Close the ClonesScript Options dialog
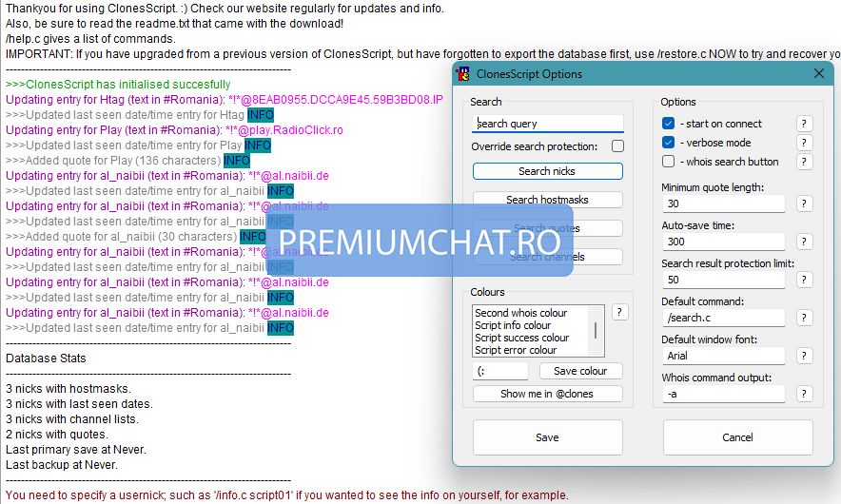 818,73
